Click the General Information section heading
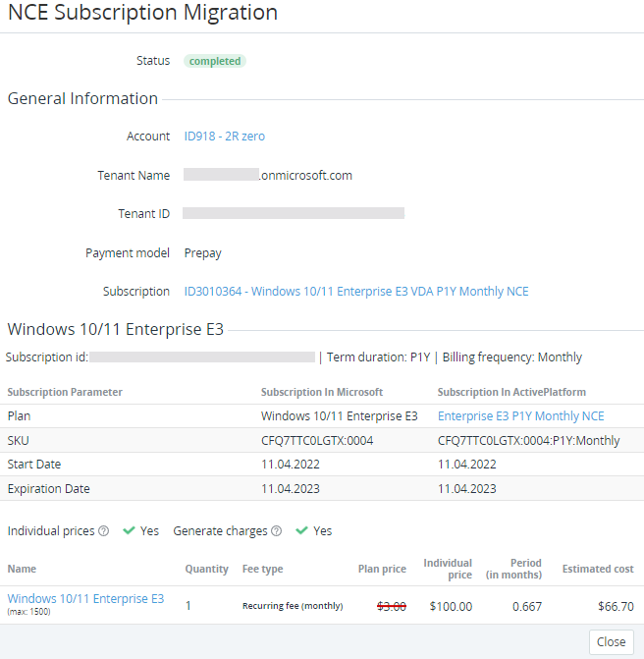This screenshot has width=644, height=659. [82, 98]
